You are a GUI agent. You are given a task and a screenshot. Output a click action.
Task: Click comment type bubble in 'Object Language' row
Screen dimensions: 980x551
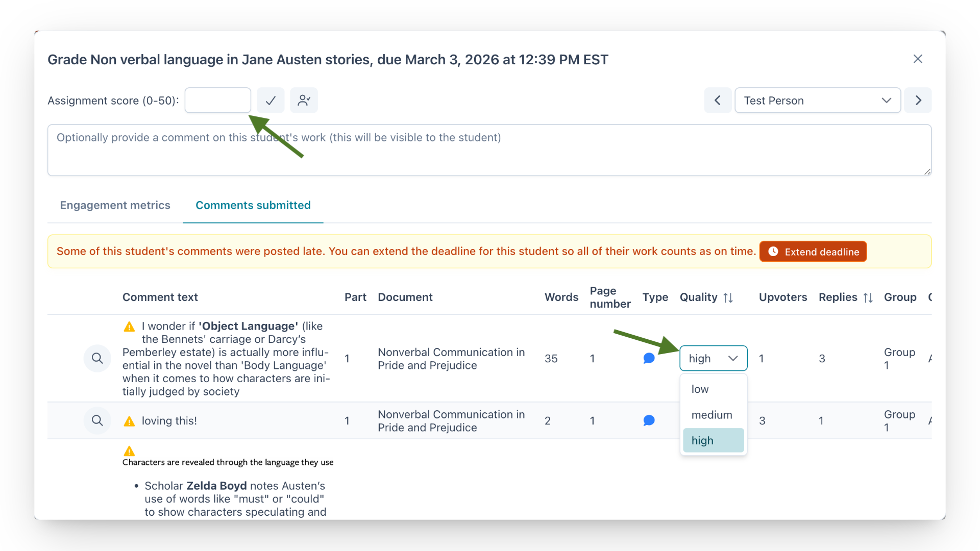click(x=649, y=358)
